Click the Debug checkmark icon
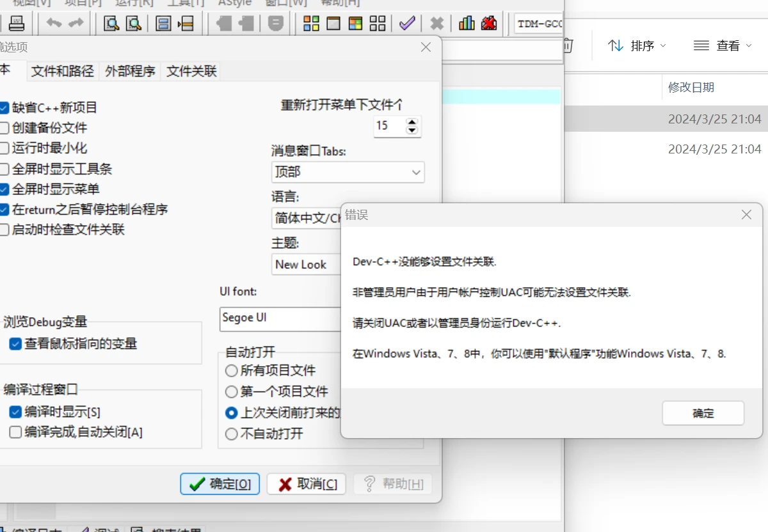The image size is (768, 532). click(407, 24)
